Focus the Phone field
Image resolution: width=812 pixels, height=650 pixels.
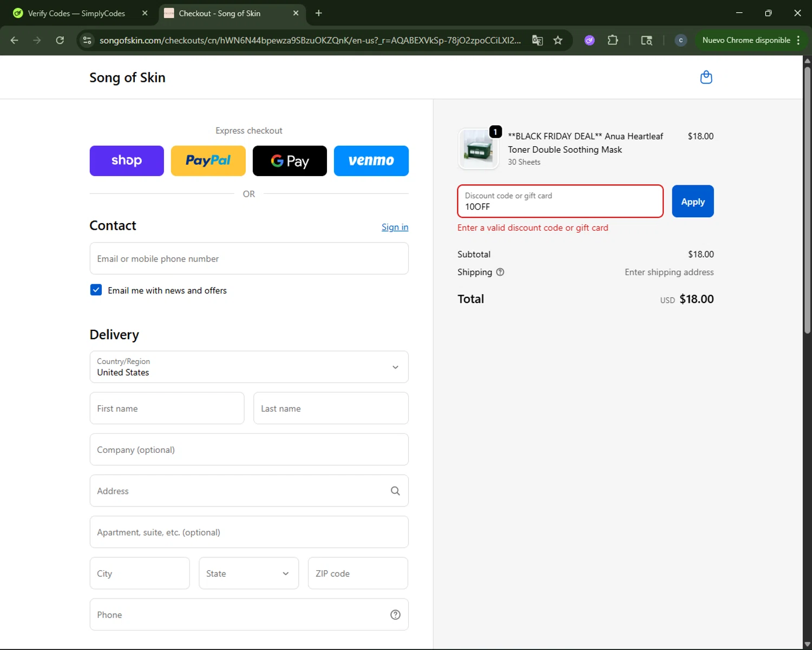pos(249,614)
